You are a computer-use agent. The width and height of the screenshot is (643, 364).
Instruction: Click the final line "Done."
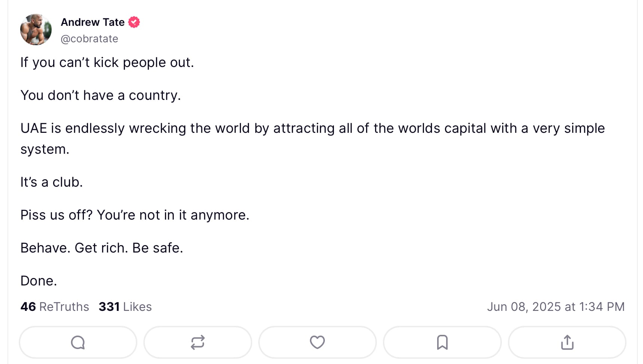39,281
